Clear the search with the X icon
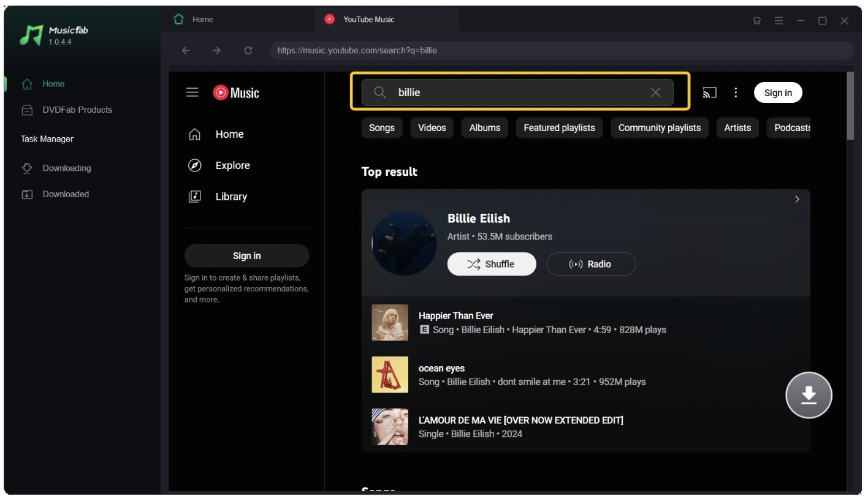This screenshot has width=868, height=501. coord(655,92)
